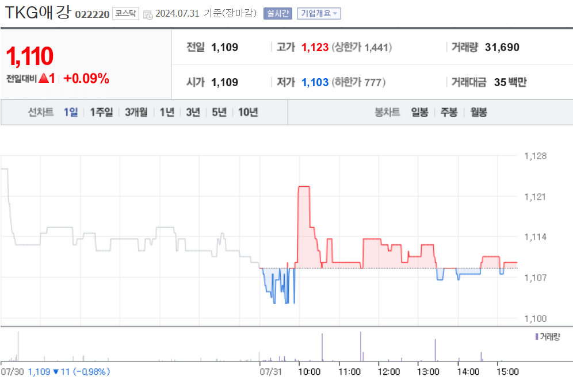Image resolution: width=573 pixels, height=392 pixels.
Task: Open the 10년 long-term chart
Action: (x=247, y=113)
